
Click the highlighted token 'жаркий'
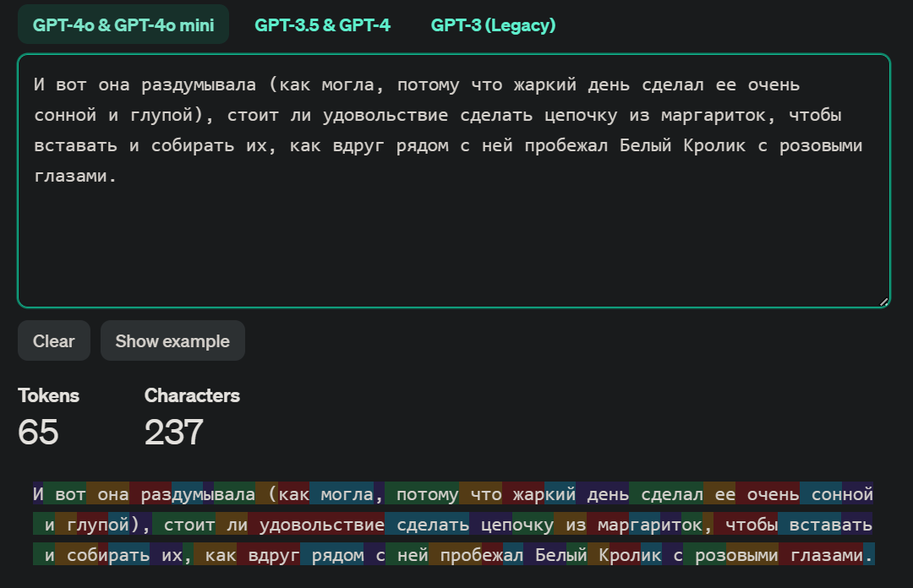point(539,494)
